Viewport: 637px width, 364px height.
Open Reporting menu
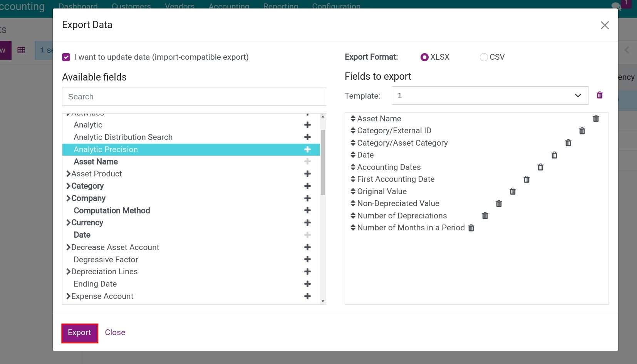click(x=281, y=6)
